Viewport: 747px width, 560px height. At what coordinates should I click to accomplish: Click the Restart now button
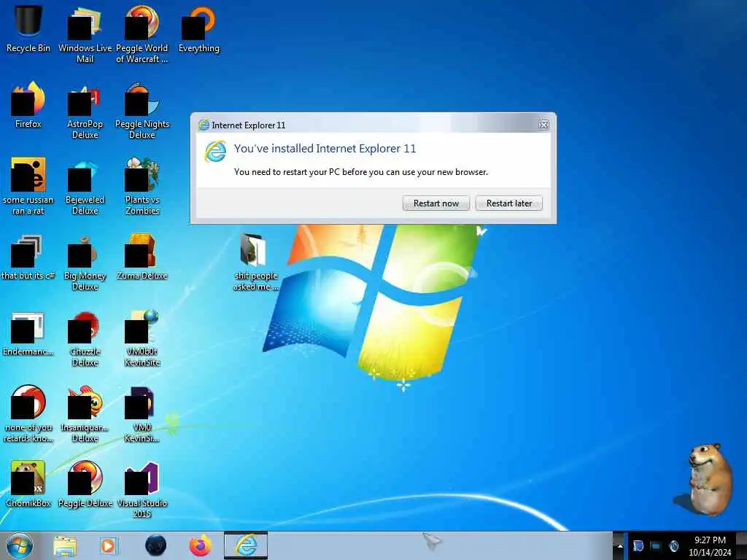pos(436,203)
